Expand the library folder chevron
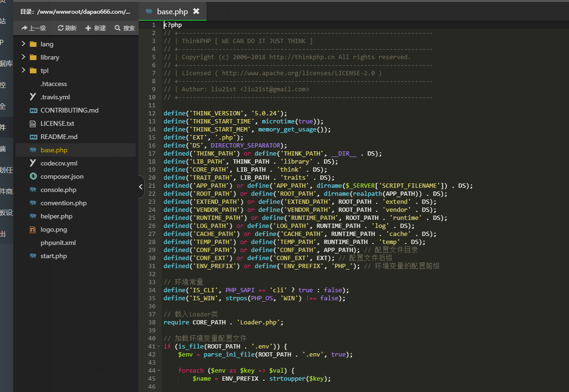569x392 pixels. (x=23, y=57)
